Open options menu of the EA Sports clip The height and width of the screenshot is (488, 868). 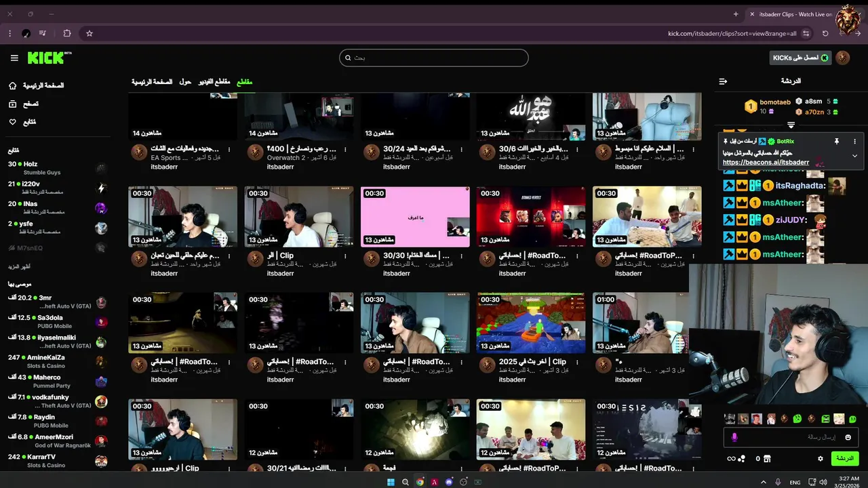pyautogui.click(x=229, y=149)
